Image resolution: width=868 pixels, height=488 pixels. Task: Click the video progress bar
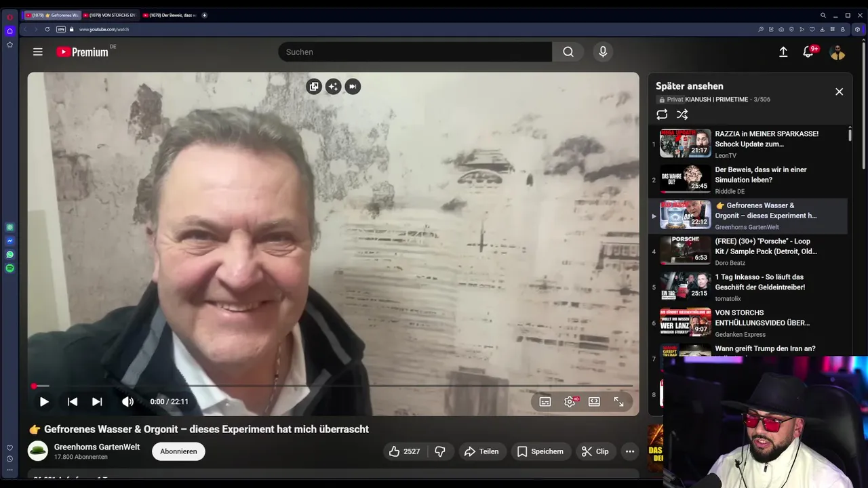point(333,386)
